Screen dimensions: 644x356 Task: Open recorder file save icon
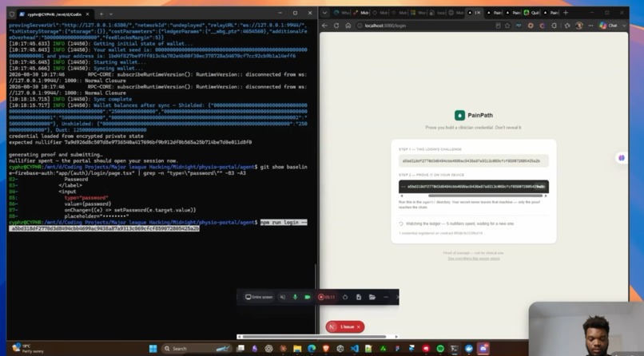(x=359, y=297)
